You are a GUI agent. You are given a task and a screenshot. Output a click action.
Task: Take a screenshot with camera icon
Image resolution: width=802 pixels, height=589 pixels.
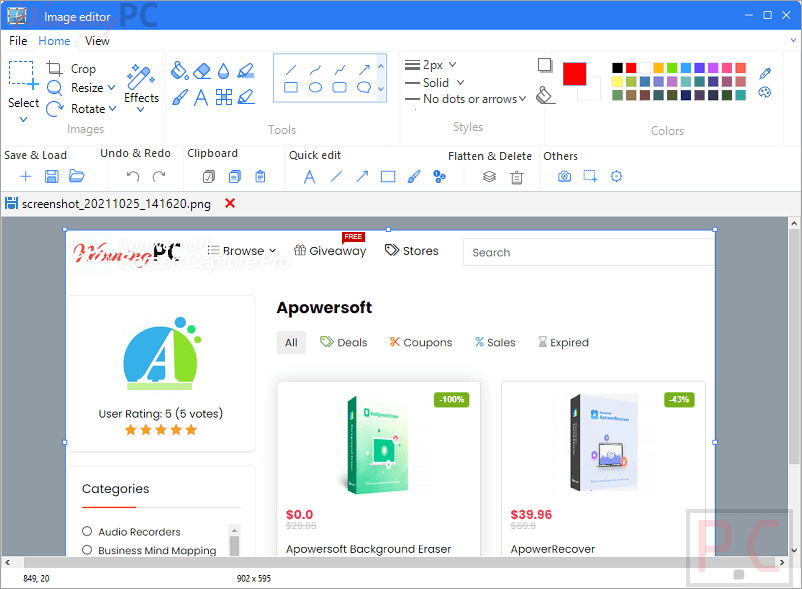[x=565, y=176]
